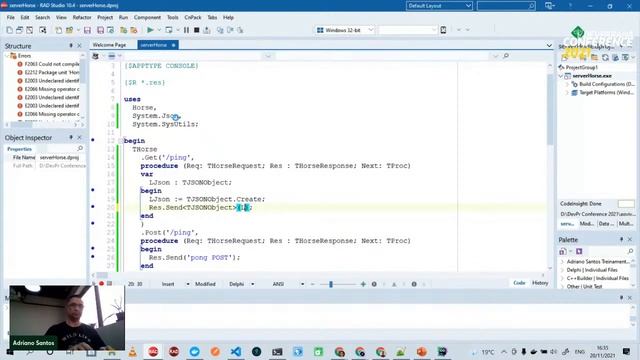Open the Search menu
The width and height of the screenshot is (640, 360).
(x=42, y=18)
